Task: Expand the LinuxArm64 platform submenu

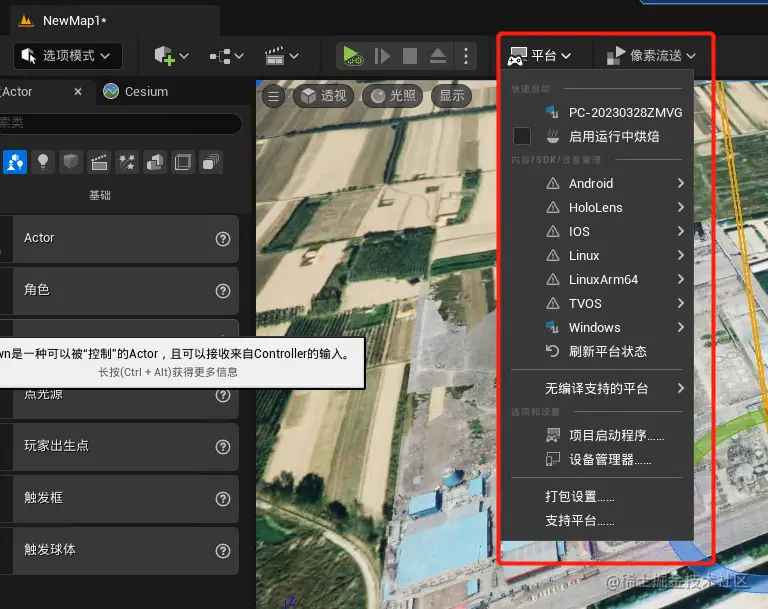Action: (x=597, y=279)
